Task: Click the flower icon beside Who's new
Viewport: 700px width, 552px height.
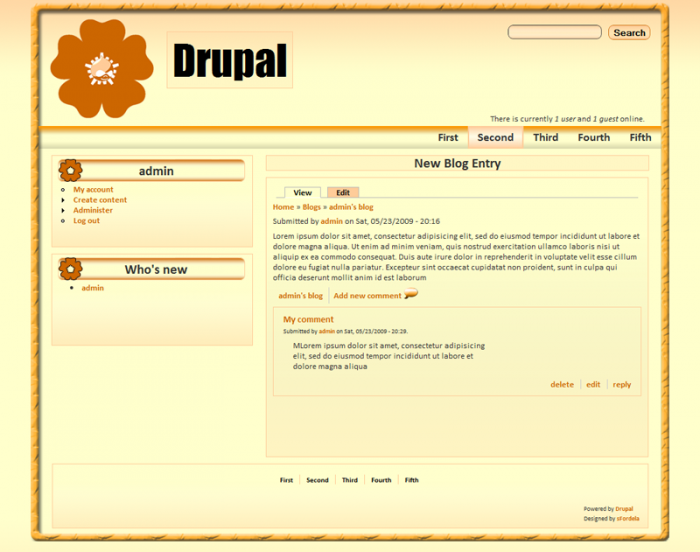Action: (x=71, y=269)
